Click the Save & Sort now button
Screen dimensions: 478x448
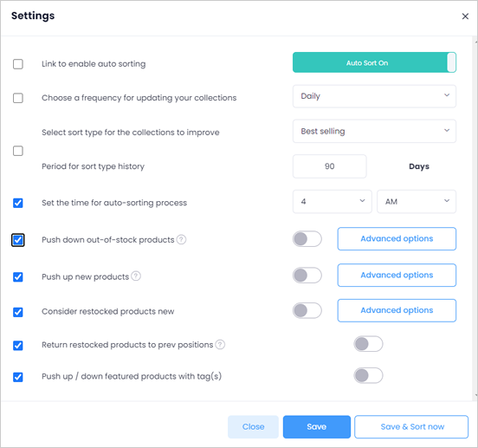pos(411,426)
